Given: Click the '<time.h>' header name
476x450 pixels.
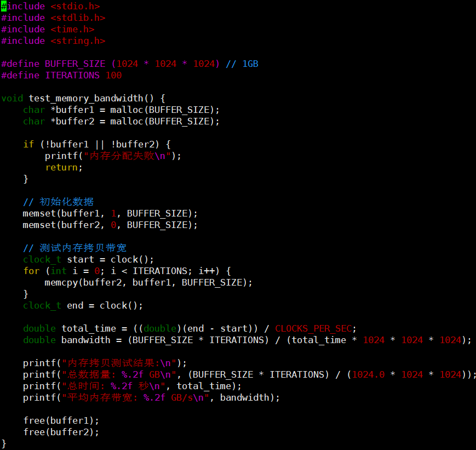Looking at the screenshot, I should point(72,29).
